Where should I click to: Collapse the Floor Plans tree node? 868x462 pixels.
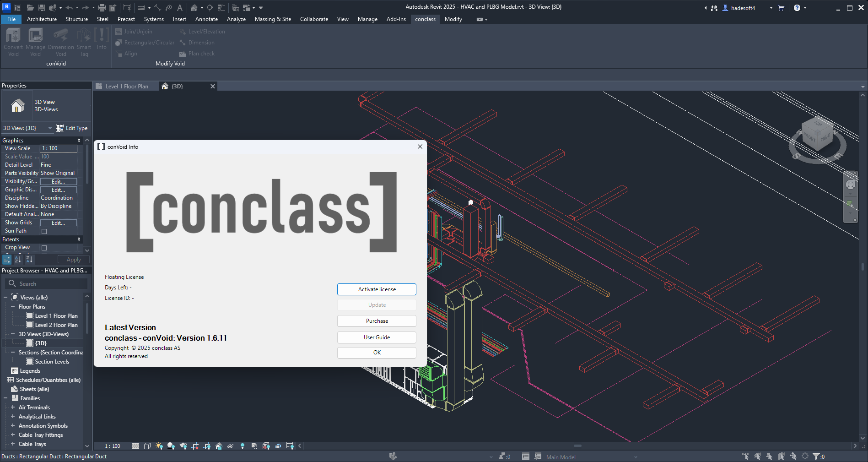13,307
